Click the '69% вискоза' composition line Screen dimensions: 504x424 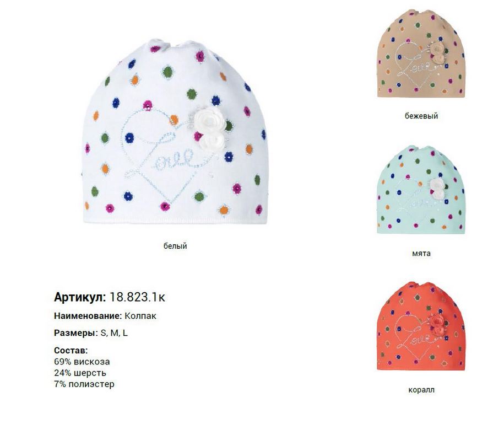82,362
